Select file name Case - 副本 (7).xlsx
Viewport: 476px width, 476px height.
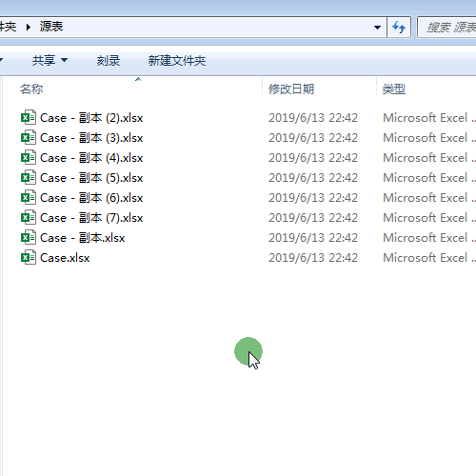91,218
